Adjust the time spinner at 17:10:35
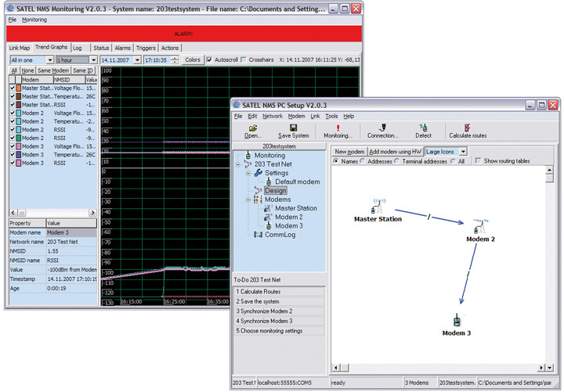The width and height of the screenshot is (564, 392). 175,60
